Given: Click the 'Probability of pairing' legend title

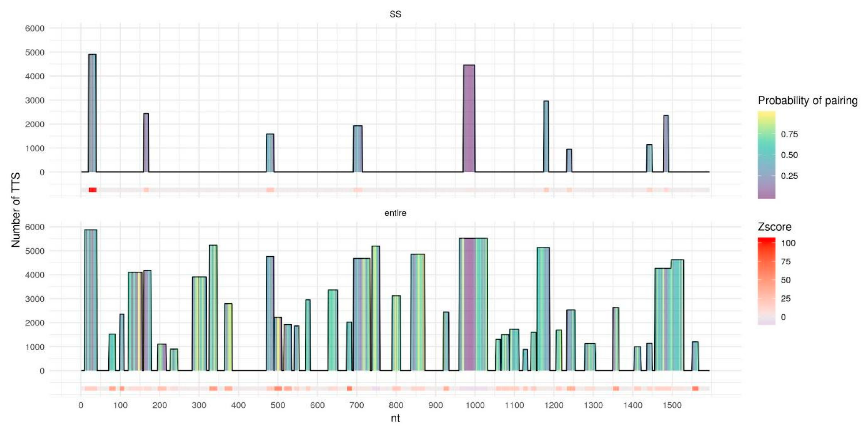Looking at the screenshot, I should [807, 100].
